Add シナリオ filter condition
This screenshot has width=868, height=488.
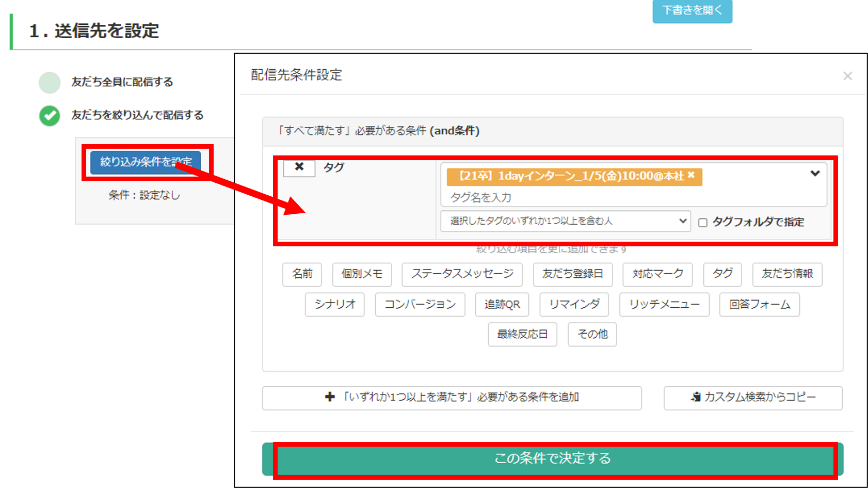point(335,305)
